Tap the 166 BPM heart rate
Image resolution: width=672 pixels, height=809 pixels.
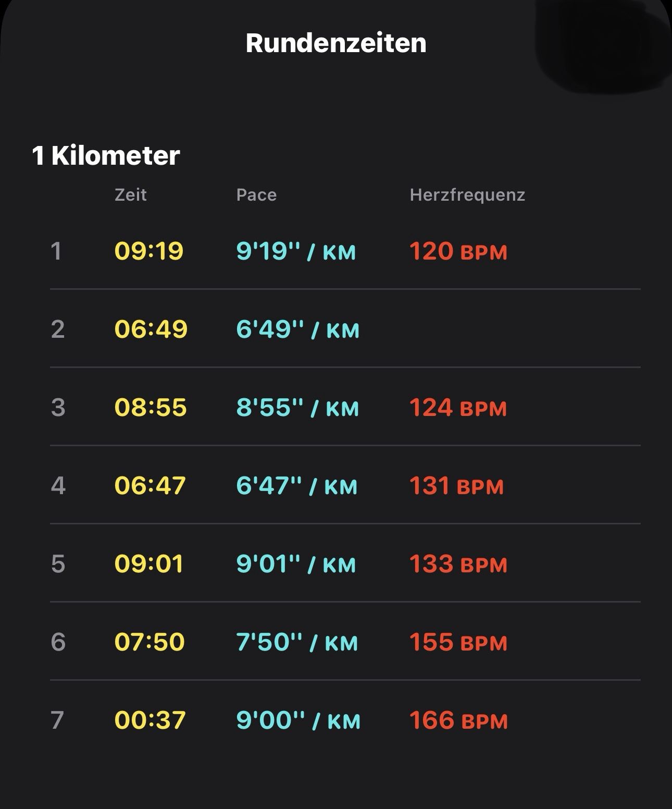(458, 720)
